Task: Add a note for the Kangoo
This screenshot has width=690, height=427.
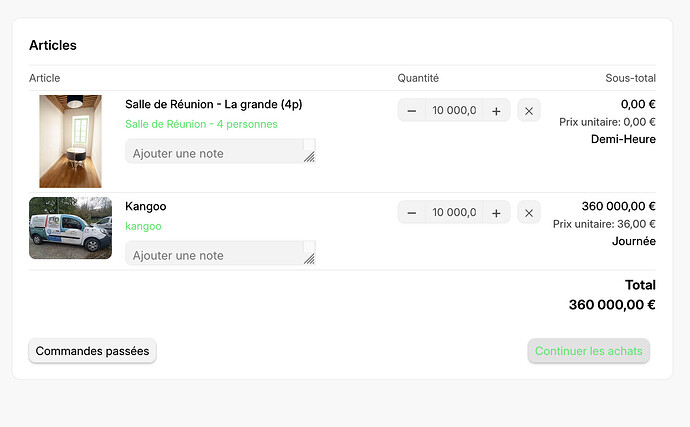Action: click(x=220, y=253)
